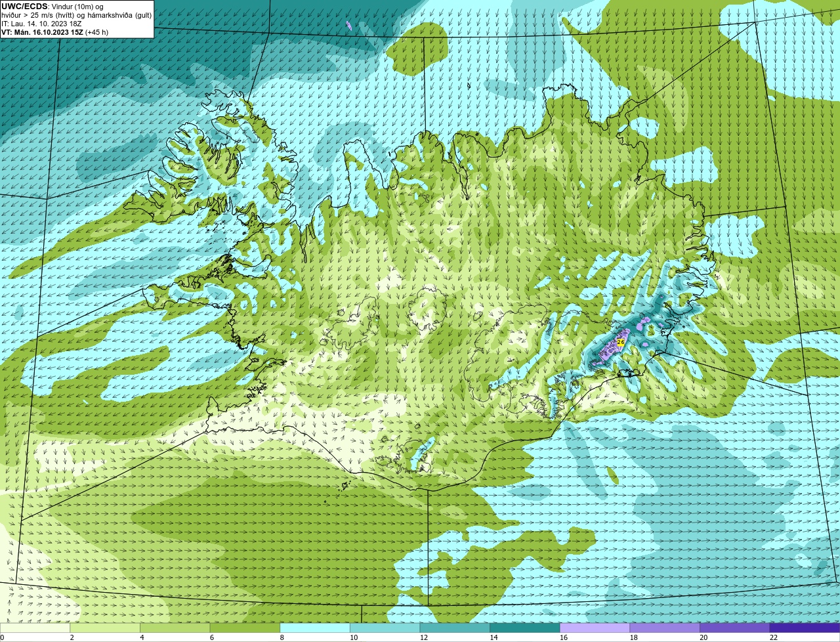Click the '20' scale label
The image size is (840, 642).
(x=703, y=637)
